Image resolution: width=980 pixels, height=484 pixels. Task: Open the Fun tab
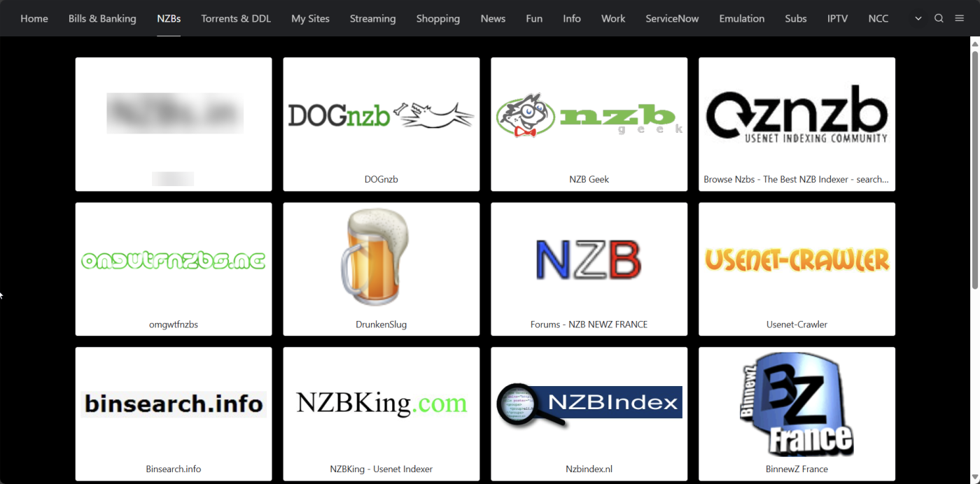(x=534, y=18)
